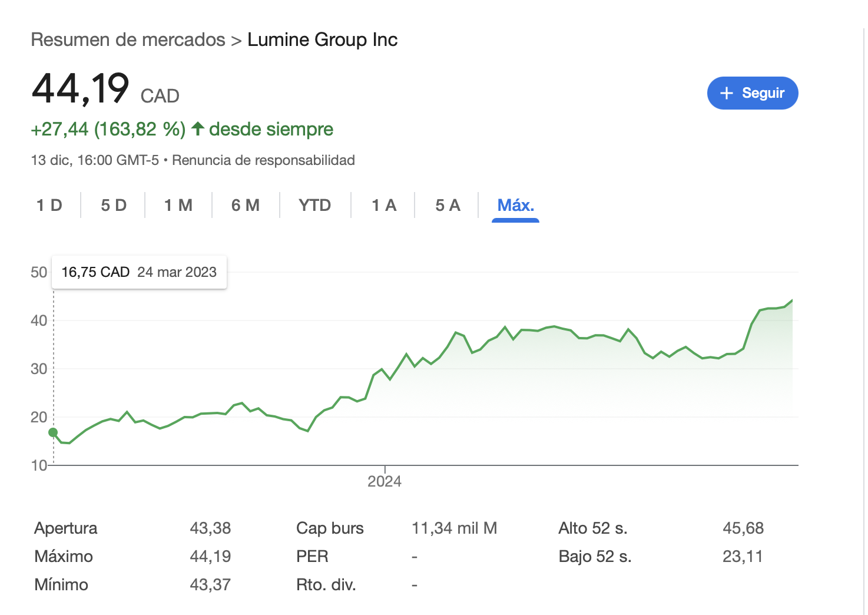Image resolution: width=868 pixels, height=615 pixels.
Task: Switch to the 1 M range tab
Action: pos(178,205)
